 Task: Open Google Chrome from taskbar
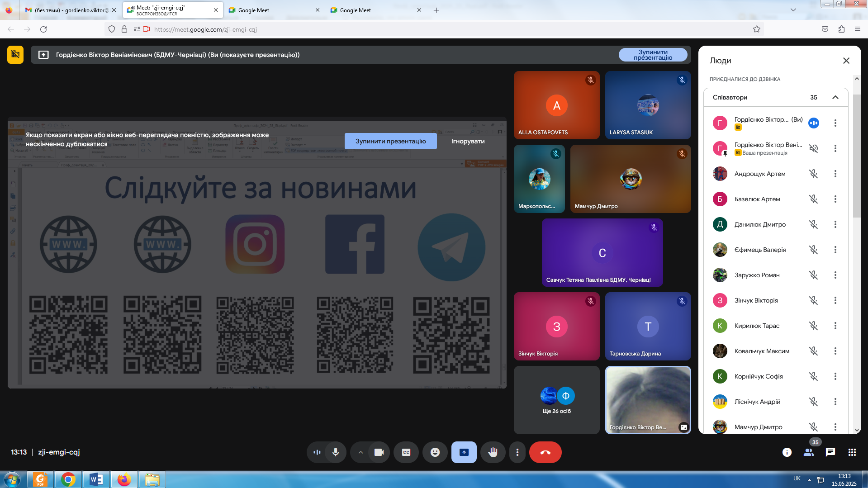click(x=68, y=479)
